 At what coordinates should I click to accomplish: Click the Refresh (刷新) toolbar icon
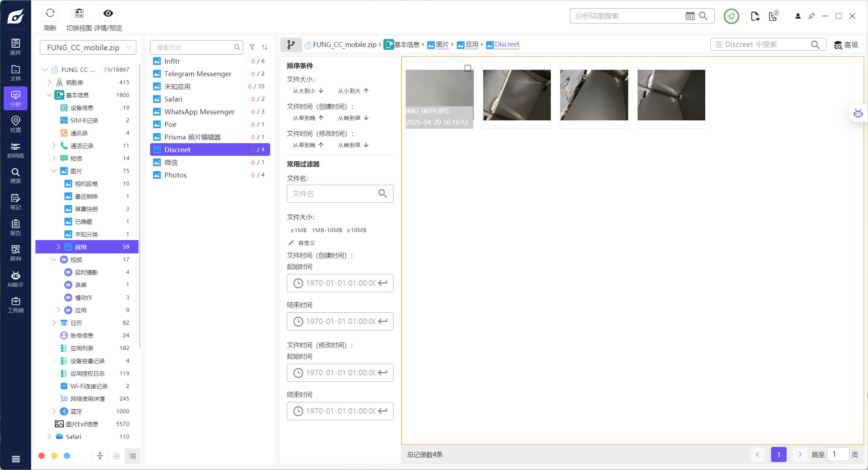point(50,14)
